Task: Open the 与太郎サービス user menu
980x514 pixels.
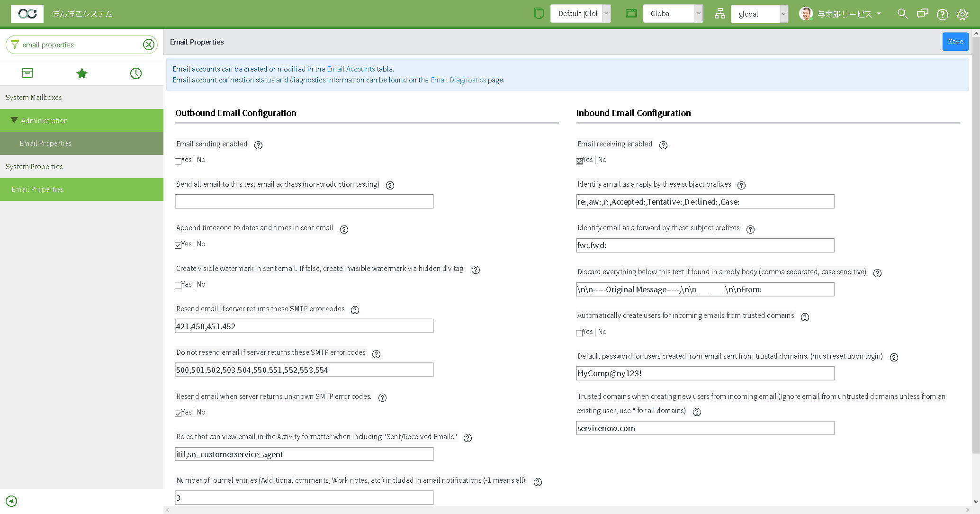Action: [847, 14]
